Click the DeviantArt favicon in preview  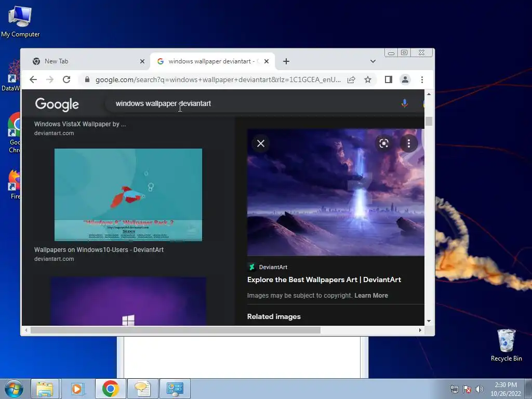251,267
